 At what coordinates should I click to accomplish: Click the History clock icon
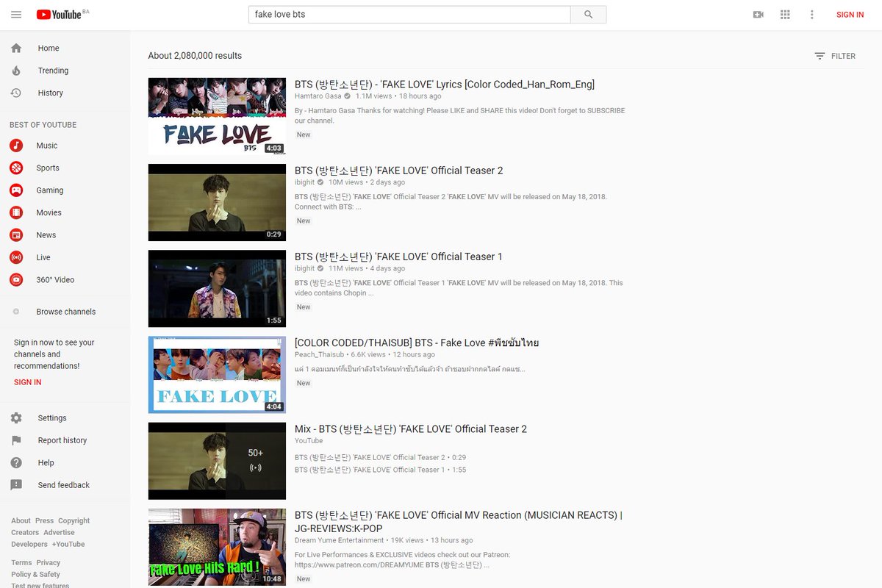(x=16, y=93)
